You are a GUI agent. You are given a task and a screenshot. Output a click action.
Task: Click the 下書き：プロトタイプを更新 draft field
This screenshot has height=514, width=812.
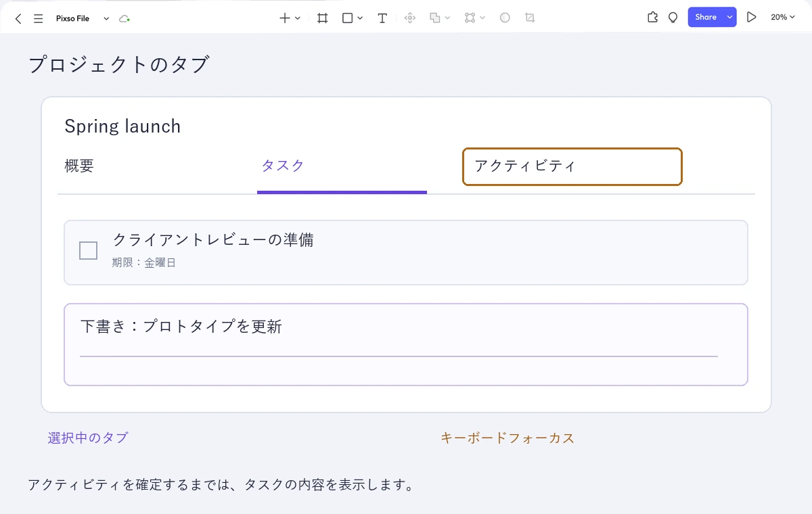[x=406, y=345]
